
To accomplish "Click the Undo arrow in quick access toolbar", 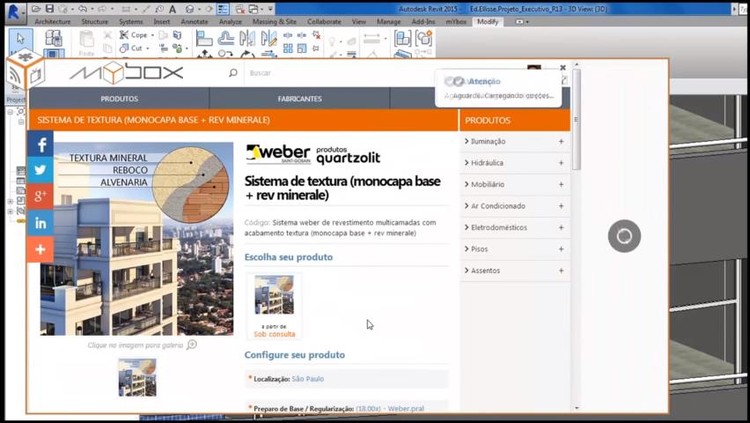I will (83, 9).
